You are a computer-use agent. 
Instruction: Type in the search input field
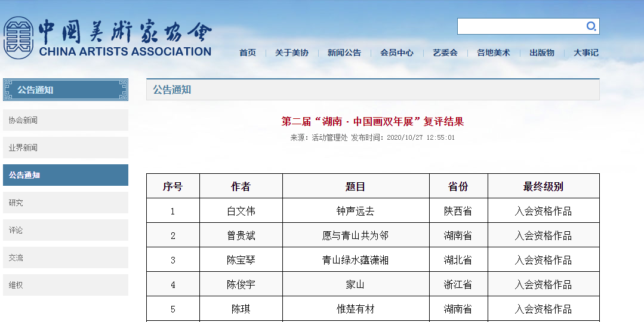[519, 26]
